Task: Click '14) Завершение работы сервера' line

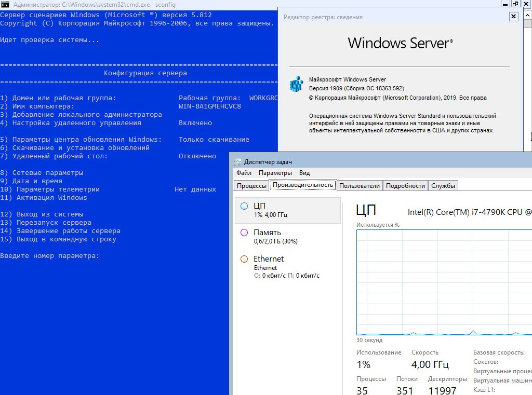Action: click(x=60, y=231)
